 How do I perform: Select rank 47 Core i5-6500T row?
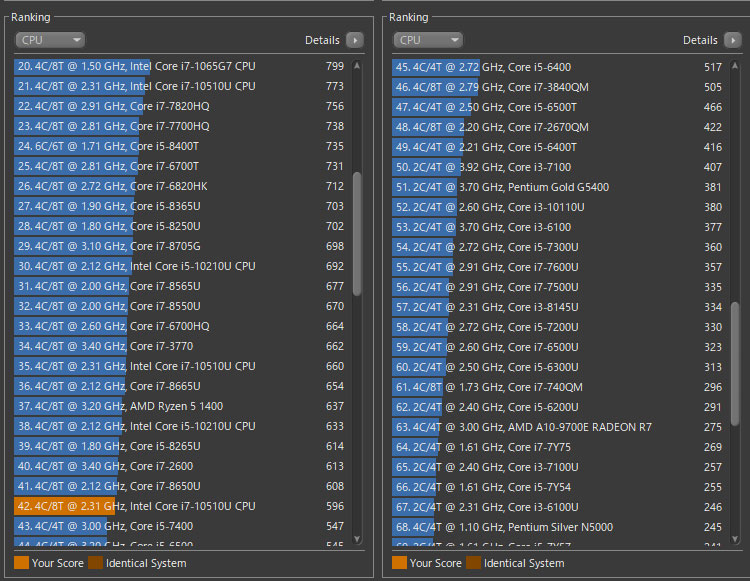559,107
